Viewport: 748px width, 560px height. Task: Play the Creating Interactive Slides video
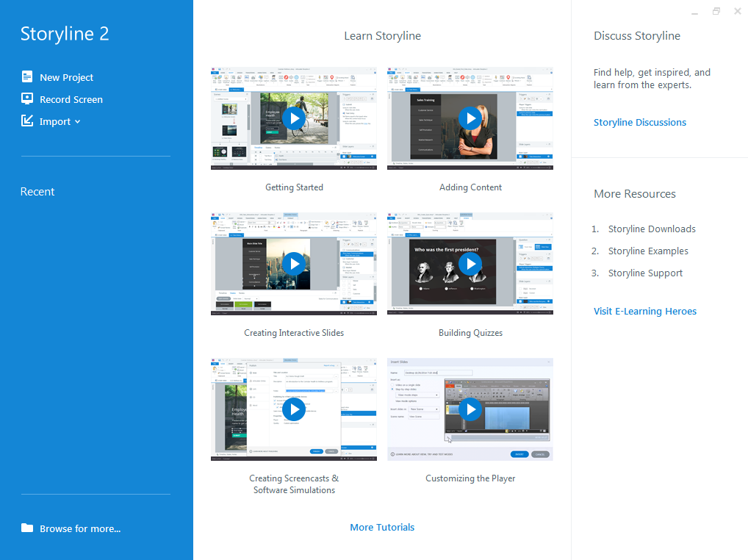(x=294, y=264)
